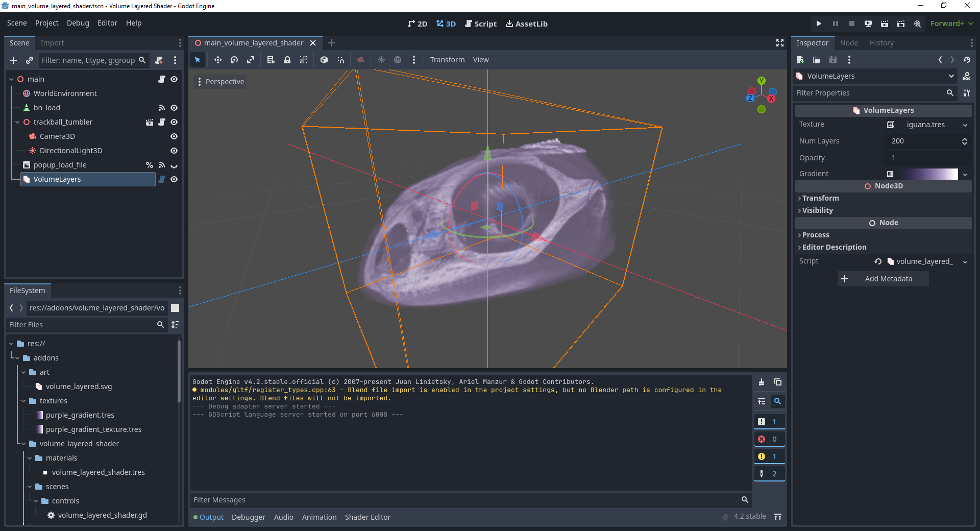
Task: Open the viewport Transform menu
Action: (x=447, y=60)
